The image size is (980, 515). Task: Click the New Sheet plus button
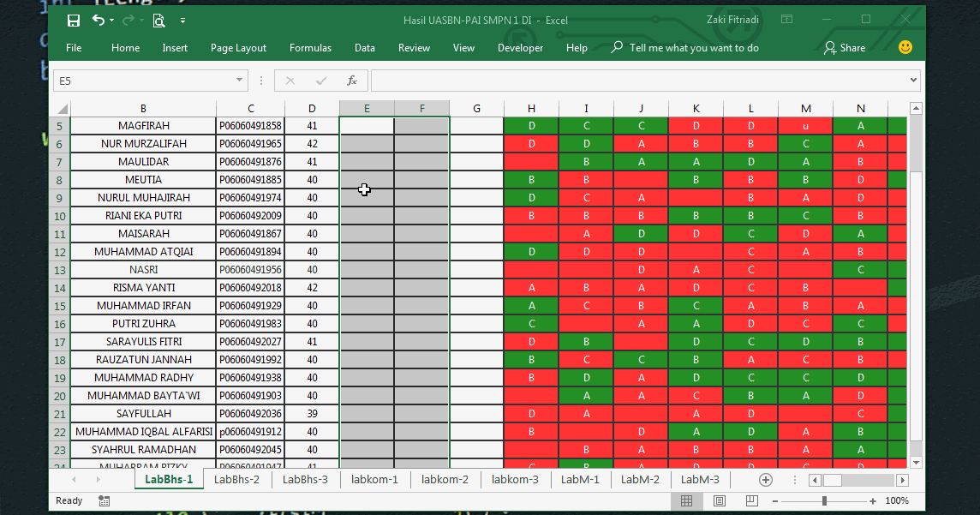click(765, 480)
